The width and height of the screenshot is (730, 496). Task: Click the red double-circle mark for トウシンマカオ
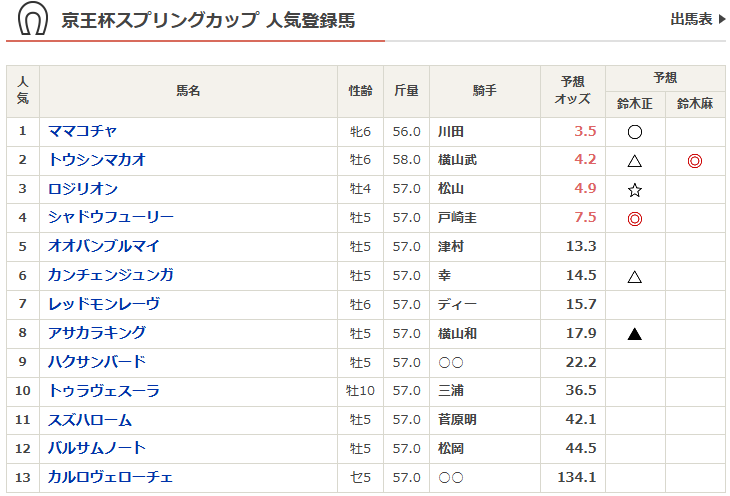pos(694,160)
